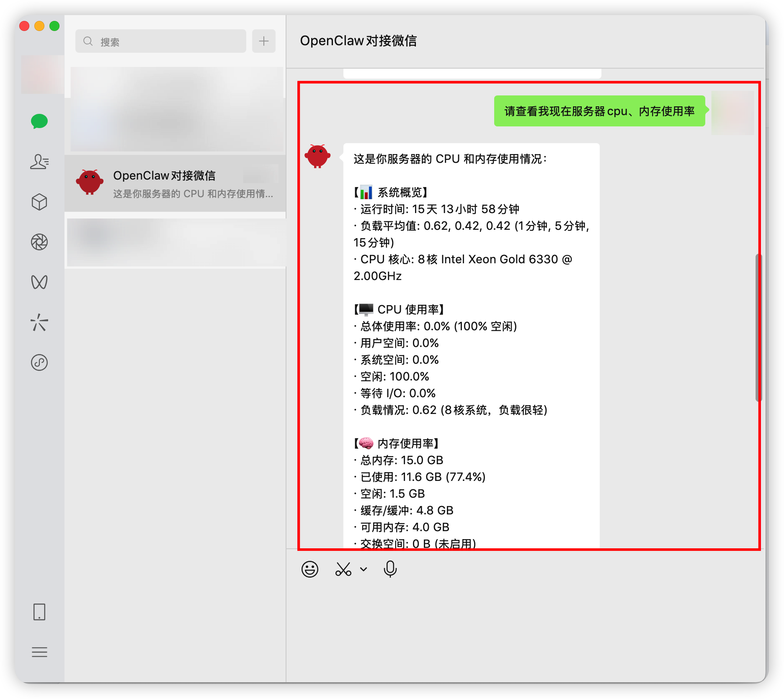
Task: Click the chat scrollbar thumb
Action: pos(758,327)
